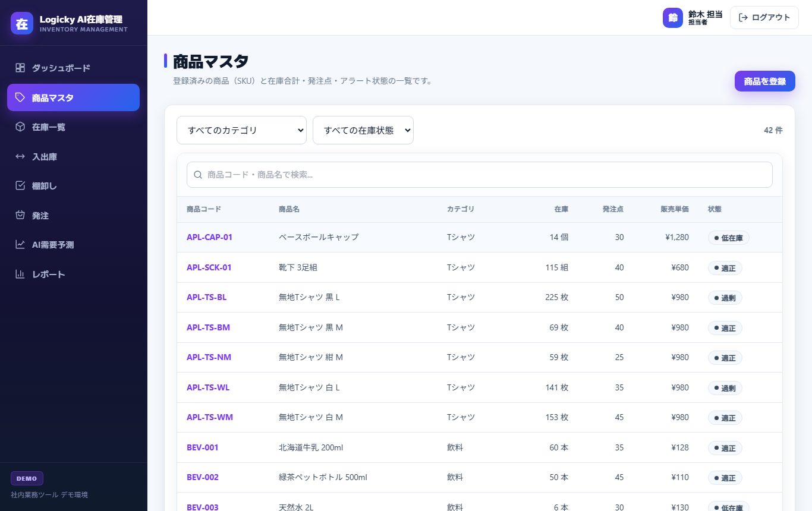The image size is (812, 511).
Task: Click the stock value 115 組
Action: 557,267
